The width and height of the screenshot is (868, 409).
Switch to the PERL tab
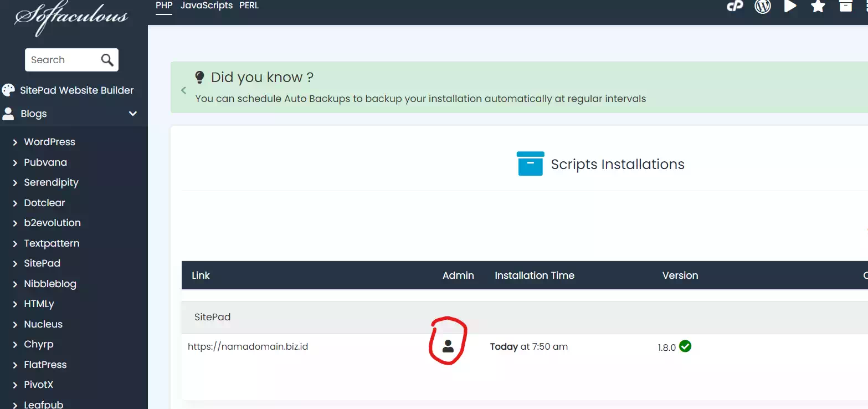[x=249, y=6]
